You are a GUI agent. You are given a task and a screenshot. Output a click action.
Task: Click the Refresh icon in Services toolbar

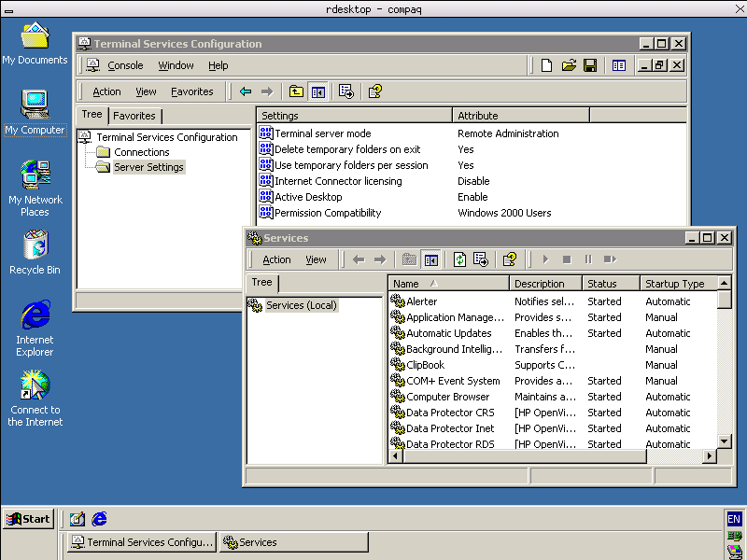pyautogui.click(x=459, y=259)
